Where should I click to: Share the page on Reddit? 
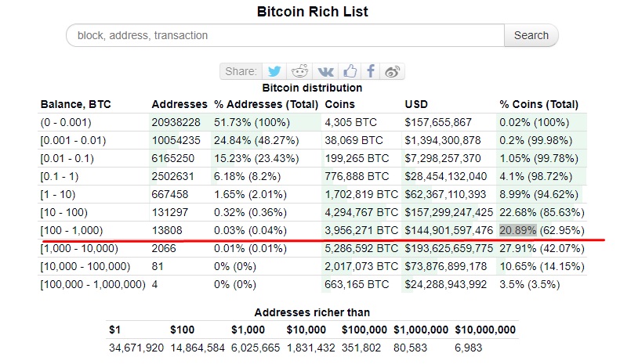(299, 71)
